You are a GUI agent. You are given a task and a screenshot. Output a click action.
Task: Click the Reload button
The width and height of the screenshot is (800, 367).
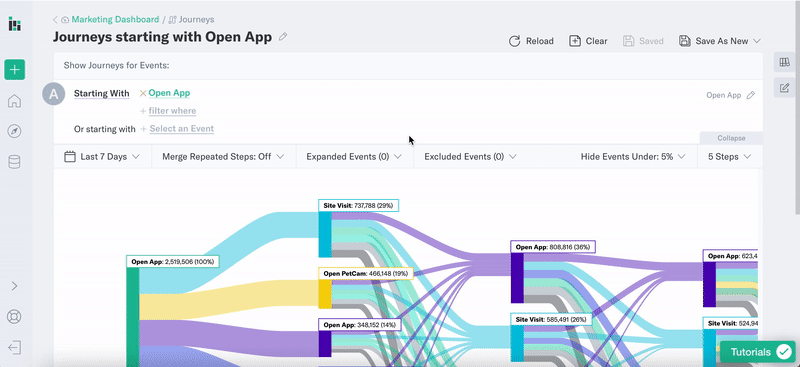tap(531, 41)
